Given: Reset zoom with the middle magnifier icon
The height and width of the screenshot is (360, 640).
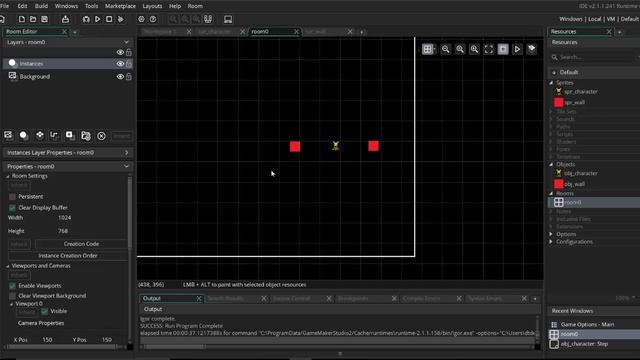Looking at the screenshot, I should [x=460, y=49].
